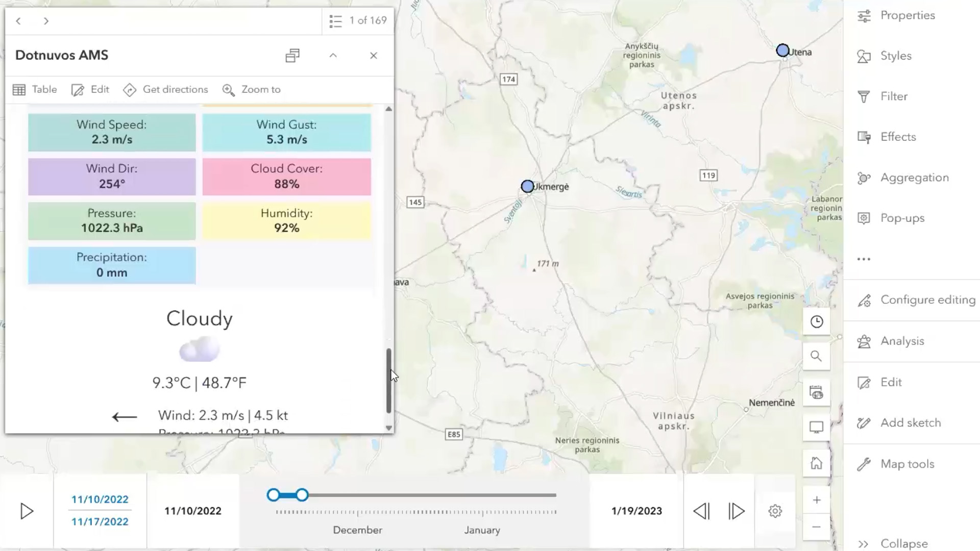
Task: Open the Styles pane
Action: pos(895,56)
